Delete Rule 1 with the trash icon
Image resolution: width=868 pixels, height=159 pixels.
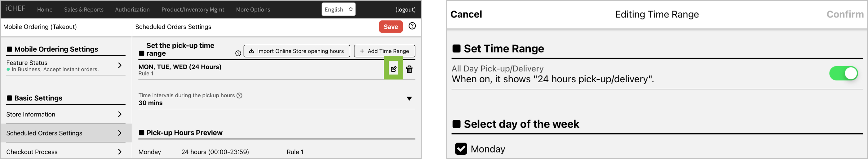click(409, 69)
